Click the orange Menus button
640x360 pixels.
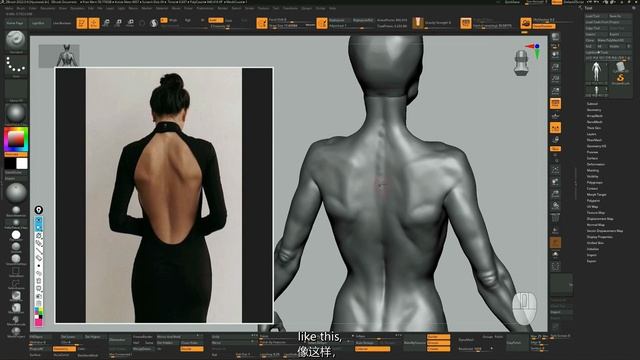click(557, 2)
